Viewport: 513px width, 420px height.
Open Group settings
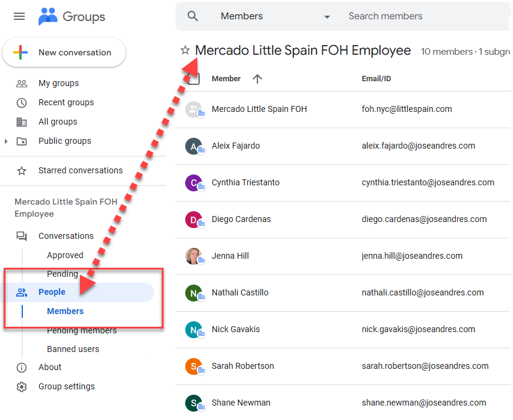(x=67, y=386)
